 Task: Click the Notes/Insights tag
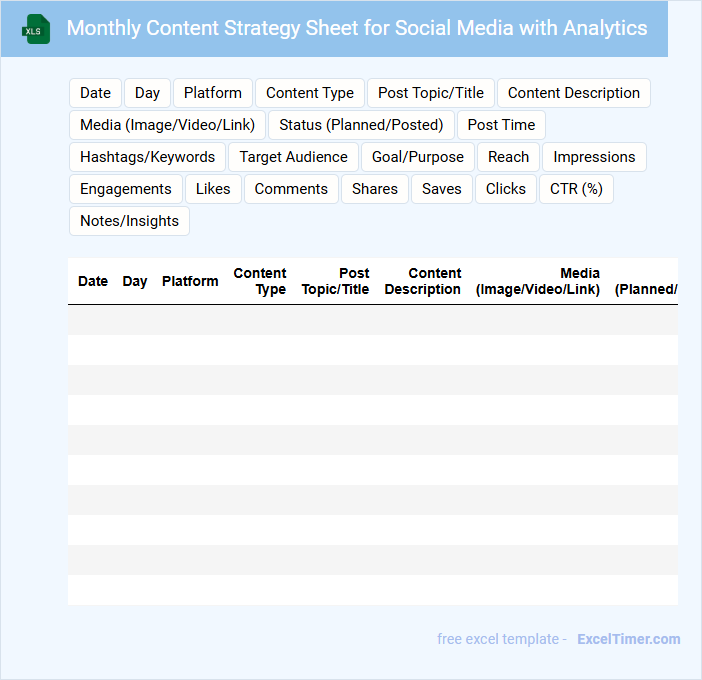pyautogui.click(x=129, y=221)
